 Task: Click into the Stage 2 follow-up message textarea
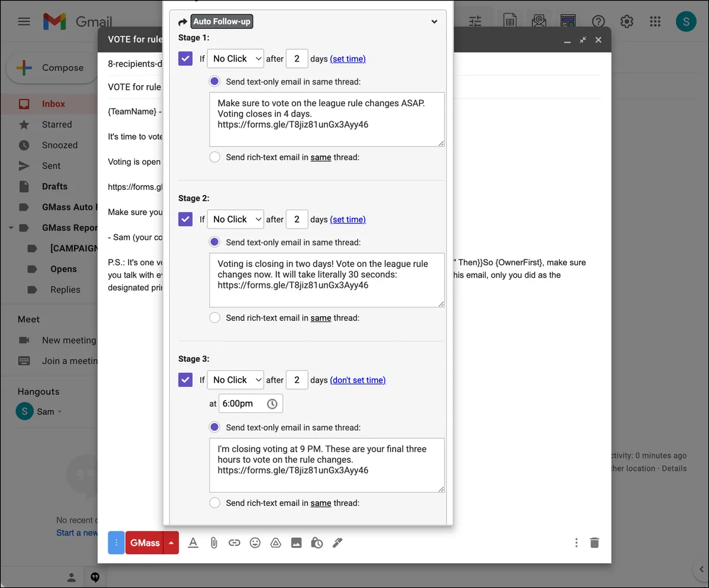point(327,280)
